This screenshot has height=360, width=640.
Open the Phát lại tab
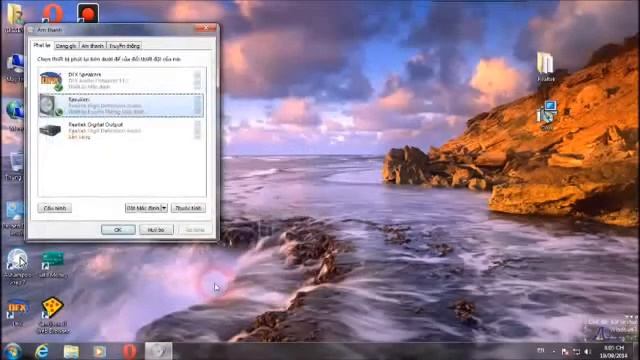tap(42, 45)
